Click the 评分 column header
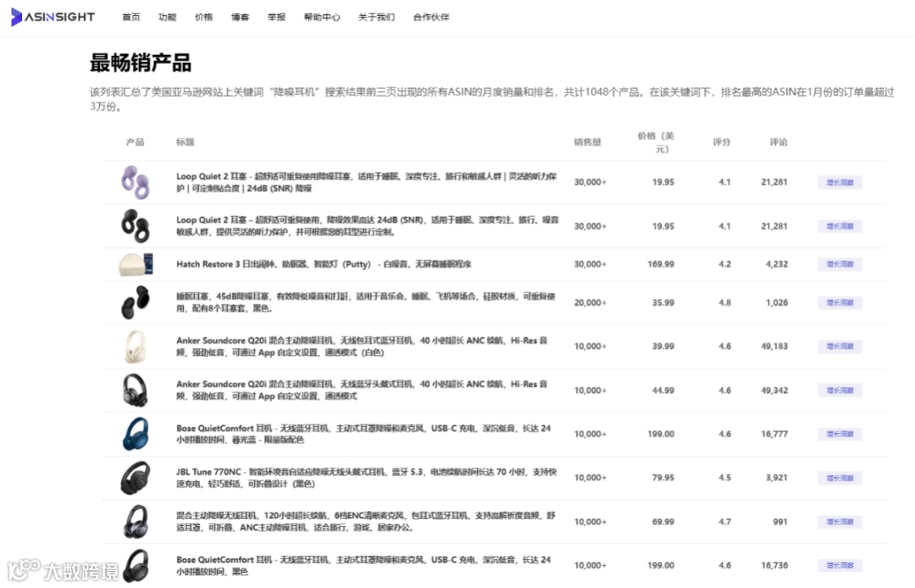This screenshot has height=588, width=915. click(x=721, y=142)
